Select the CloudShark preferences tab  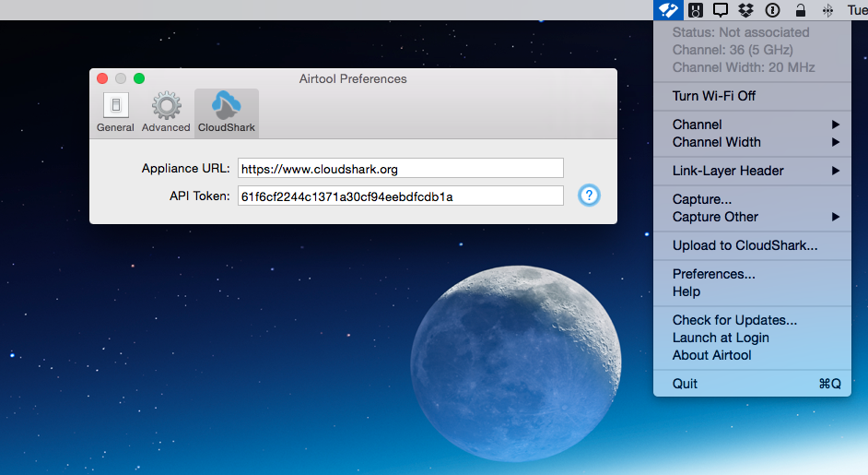[227, 113]
